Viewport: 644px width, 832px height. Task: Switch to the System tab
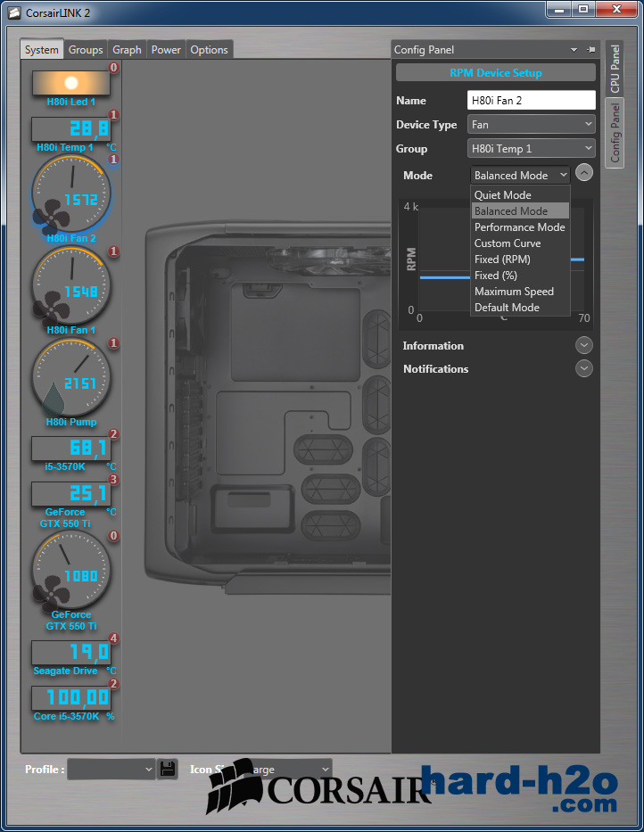pos(41,50)
